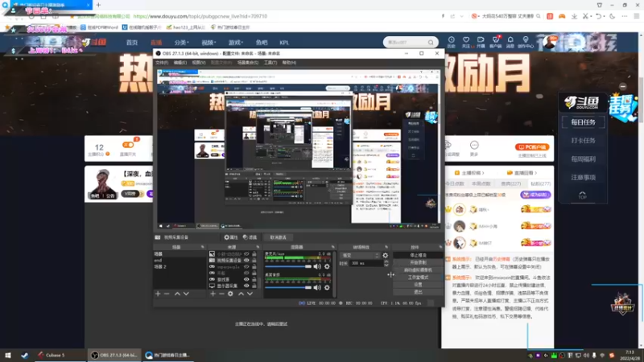Mute the microphone audio speaker icon
The image size is (644, 362).
317,267
